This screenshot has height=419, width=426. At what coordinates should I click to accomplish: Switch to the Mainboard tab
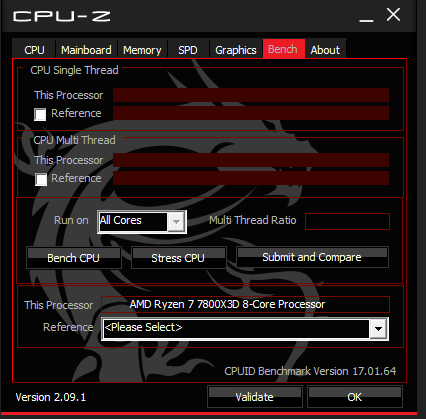pos(86,50)
